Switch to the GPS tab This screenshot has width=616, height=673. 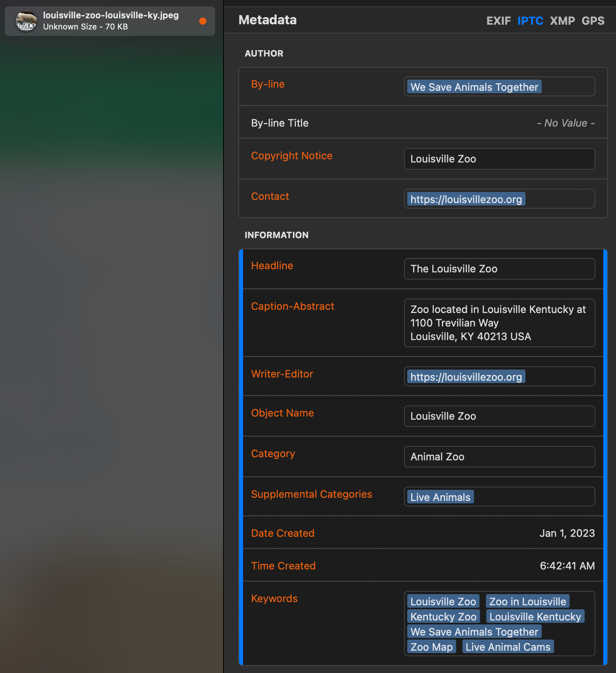[x=593, y=21]
